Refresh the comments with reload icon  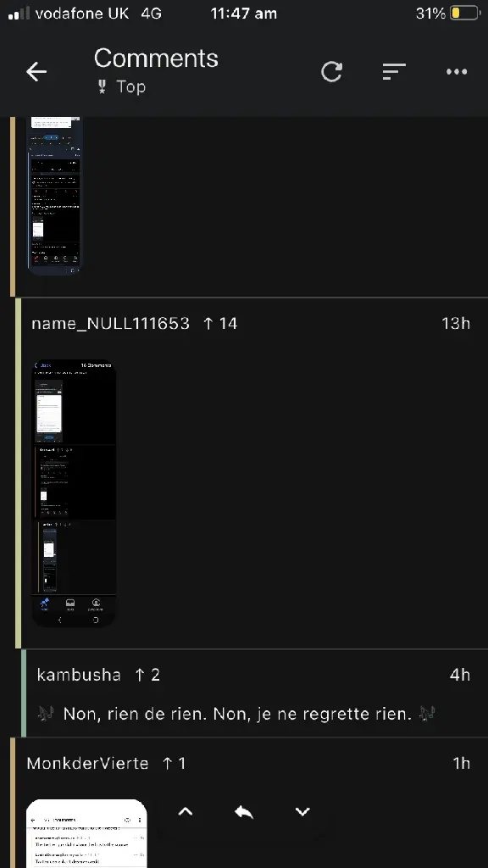(331, 71)
